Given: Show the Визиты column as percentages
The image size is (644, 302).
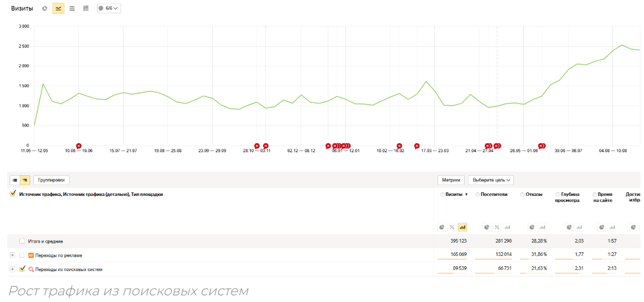Looking at the screenshot, I should [x=452, y=227].
